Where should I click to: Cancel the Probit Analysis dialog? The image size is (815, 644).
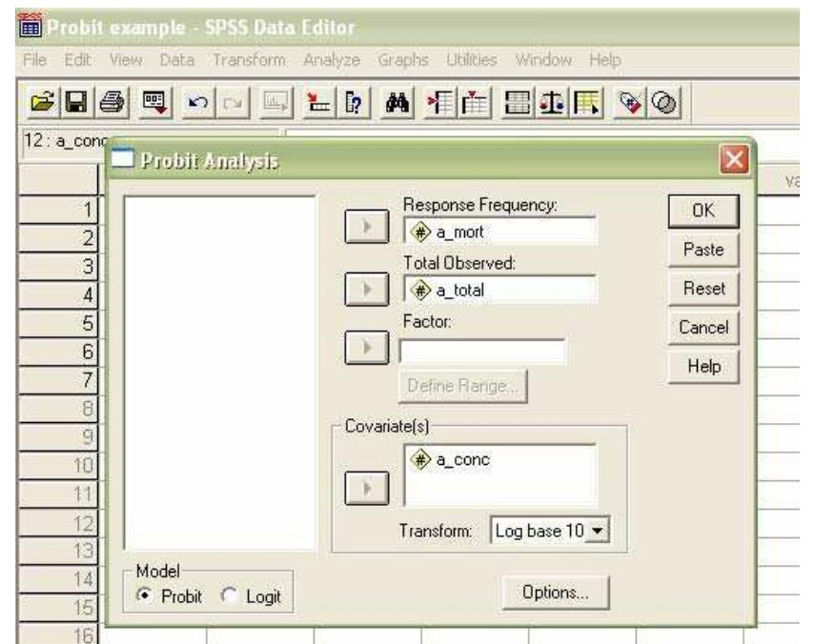click(703, 328)
